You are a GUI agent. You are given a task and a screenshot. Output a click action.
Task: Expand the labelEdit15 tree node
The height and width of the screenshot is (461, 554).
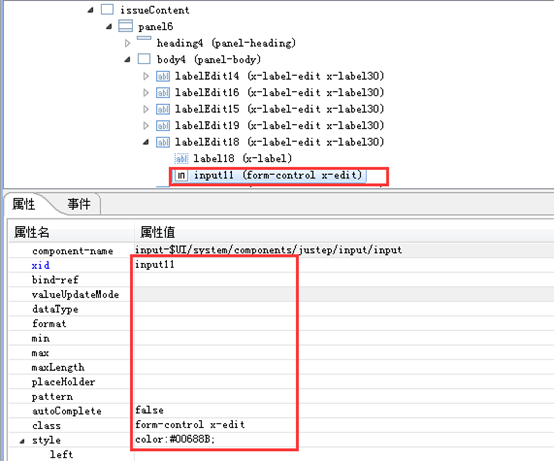146,109
